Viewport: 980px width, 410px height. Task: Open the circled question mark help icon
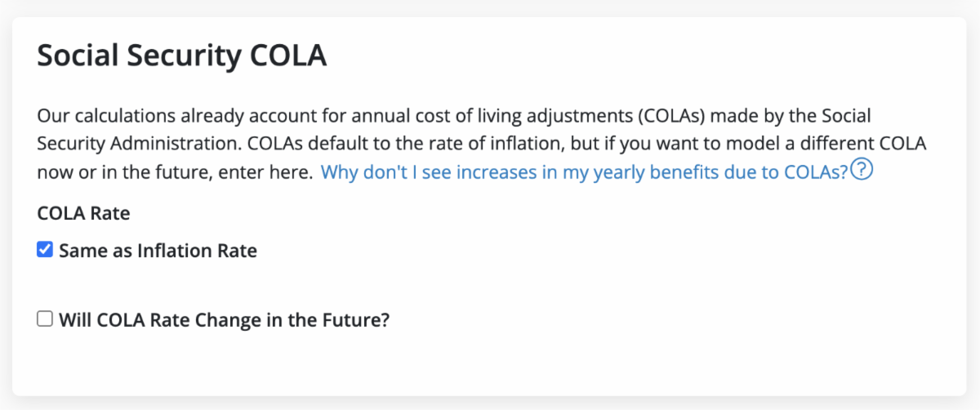[x=862, y=172]
